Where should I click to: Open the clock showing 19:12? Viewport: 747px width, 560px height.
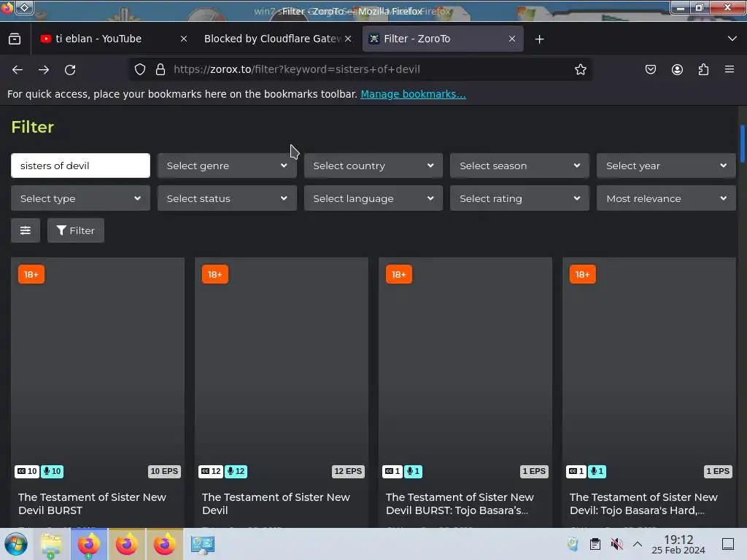click(678, 544)
